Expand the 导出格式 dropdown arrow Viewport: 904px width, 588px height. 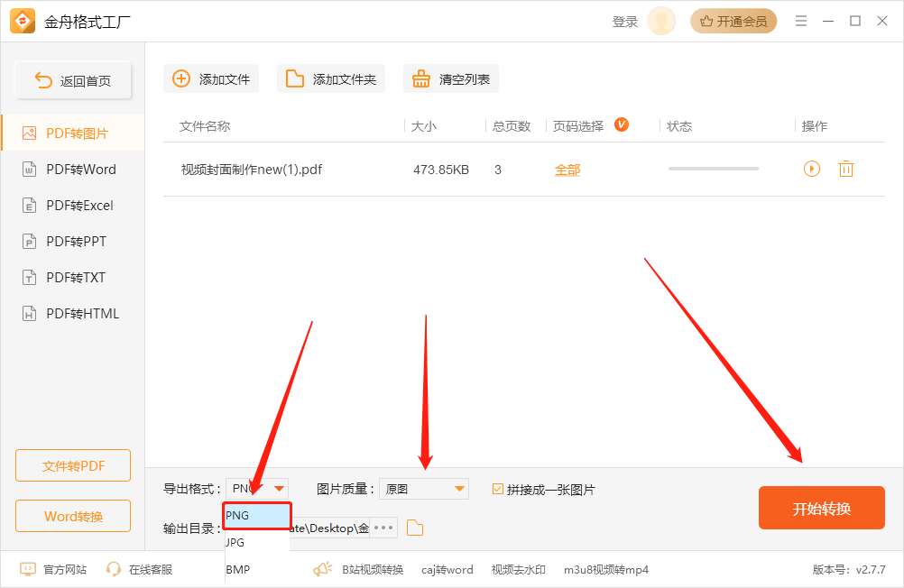point(280,489)
